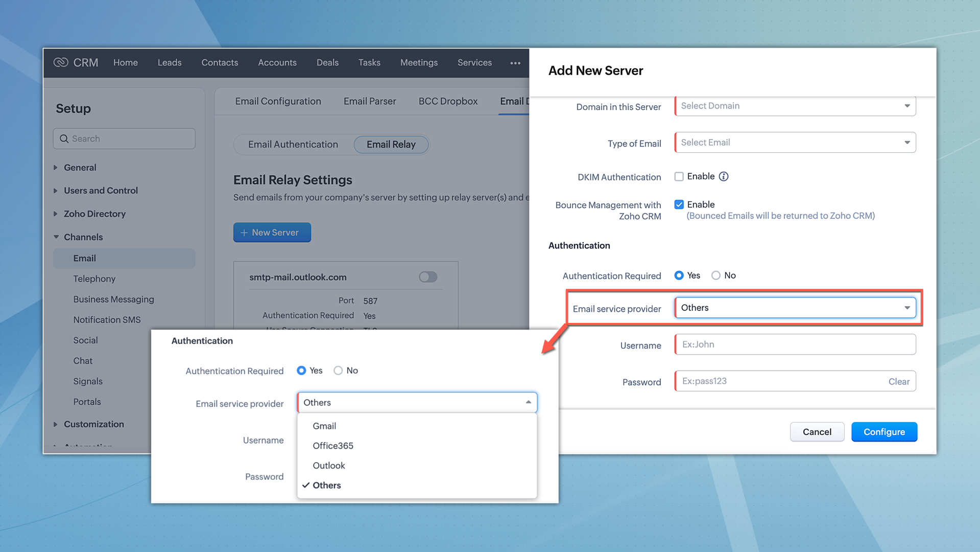
Task: Collapse the Channels section
Action: 56,237
